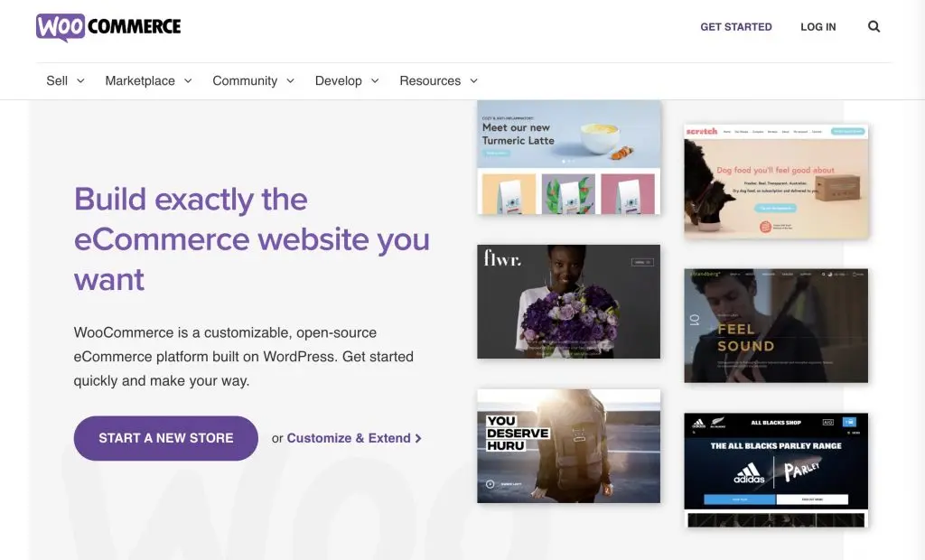Viewport: 925px width, 560px height.
Task: Click the WooCommerce logo
Action: pyautogui.click(x=108, y=27)
